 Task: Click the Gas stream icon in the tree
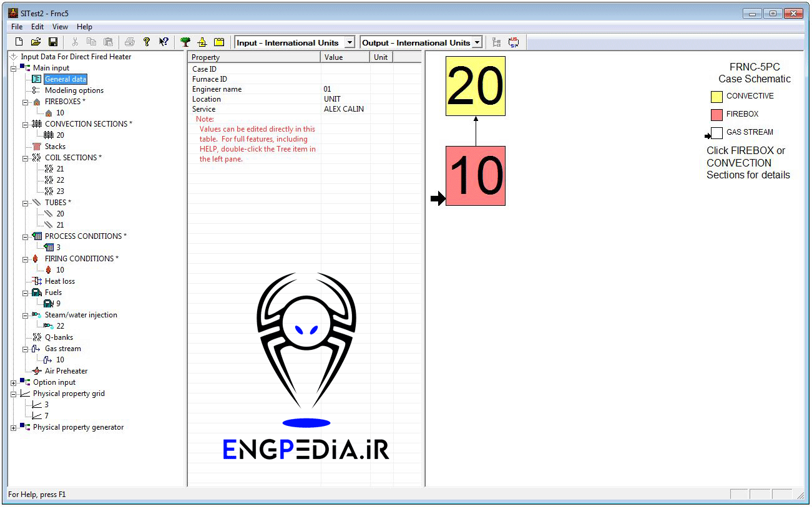(x=37, y=349)
